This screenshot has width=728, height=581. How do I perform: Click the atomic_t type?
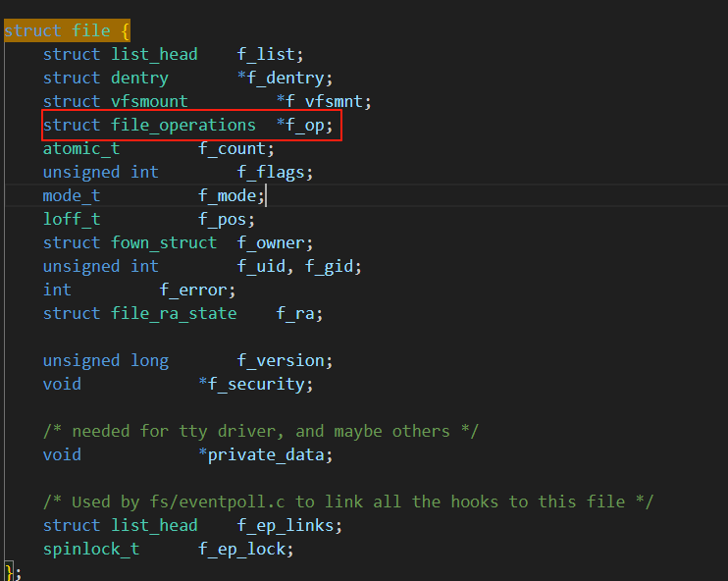81,148
